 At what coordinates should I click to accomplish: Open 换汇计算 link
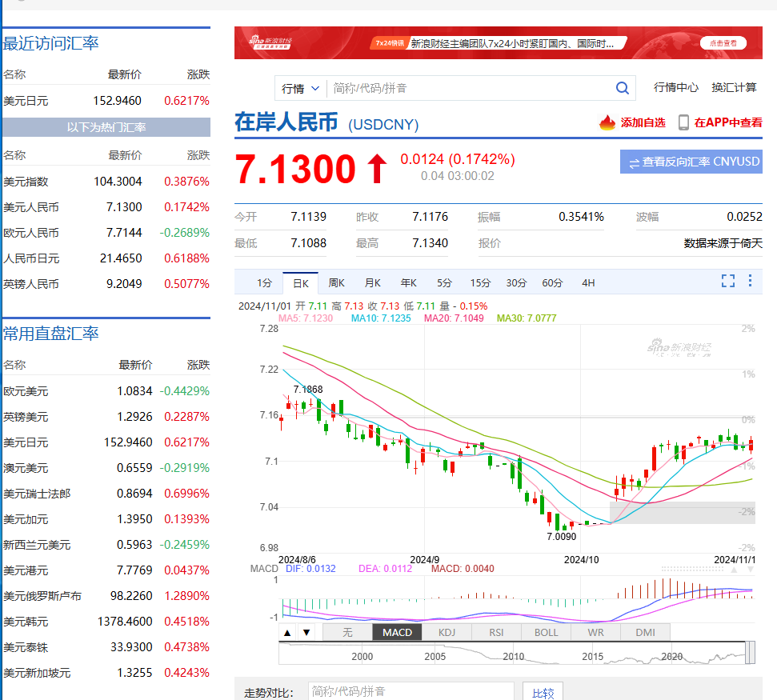[x=734, y=88]
